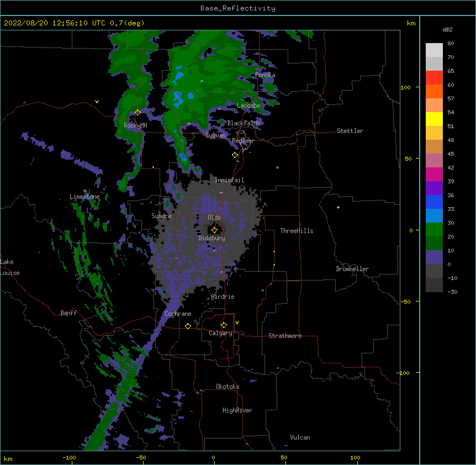Click the yellow diamond marker under Cochrane
This screenshot has width=476, height=465.
(x=188, y=326)
